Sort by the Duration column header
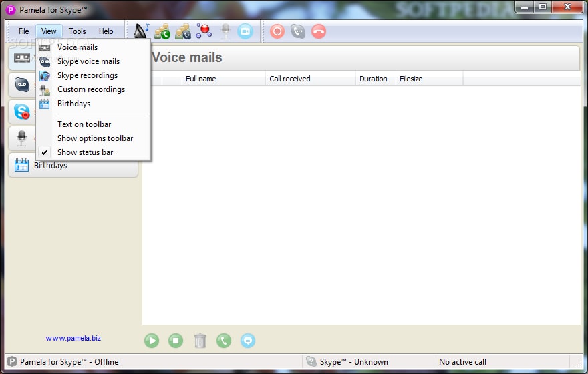588x374 pixels. click(x=376, y=79)
